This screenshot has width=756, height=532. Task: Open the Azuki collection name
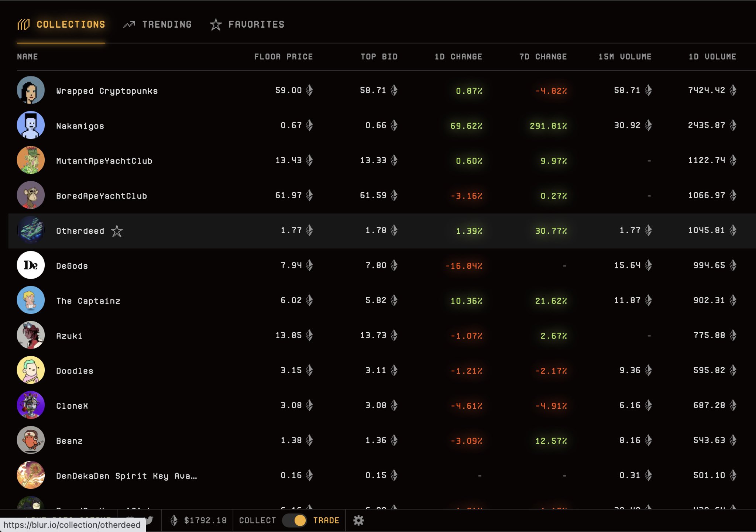[69, 336]
